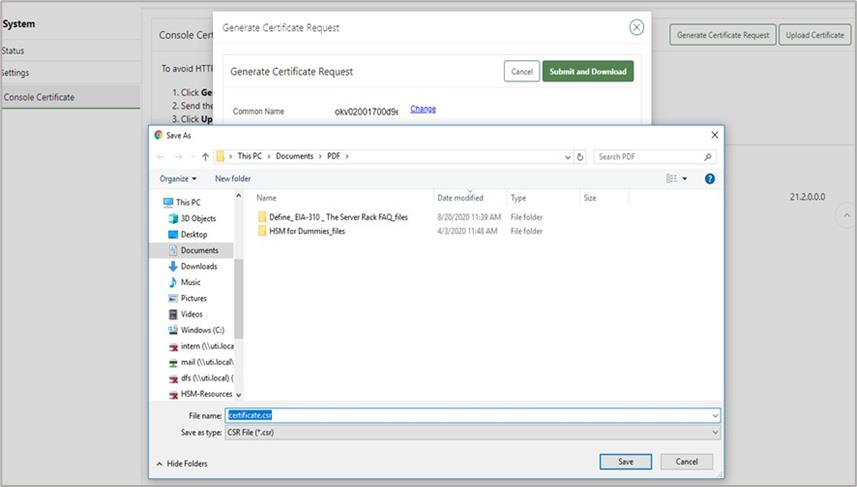Collapse the dialog with Hide Folders
Screen dimensions: 857x487
[182, 463]
